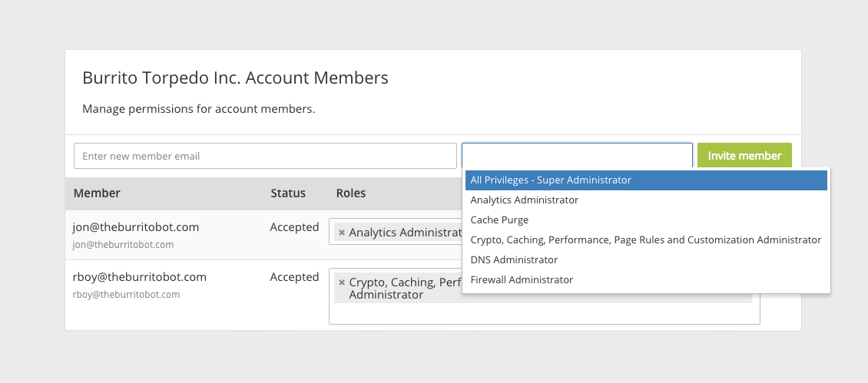Screen dimensions: 868x383
Task: Open the role selection search box
Action: 577,156
